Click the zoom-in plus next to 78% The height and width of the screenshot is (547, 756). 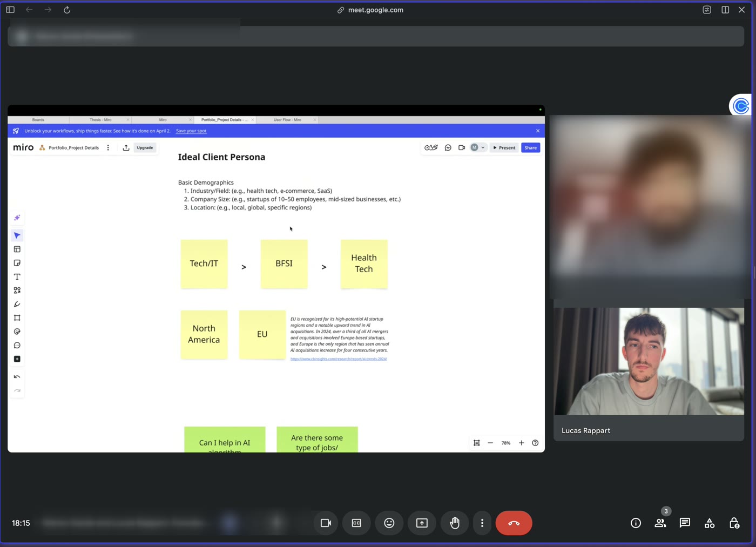[x=522, y=443]
